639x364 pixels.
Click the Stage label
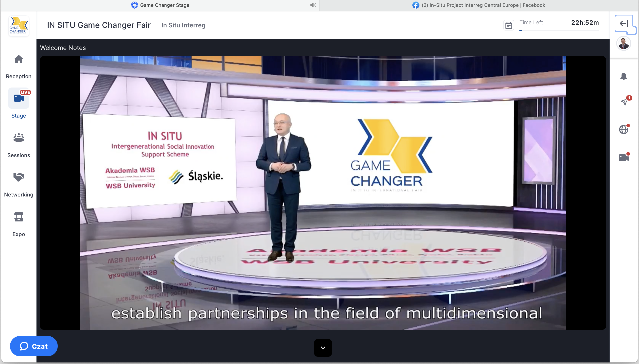coord(19,116)
